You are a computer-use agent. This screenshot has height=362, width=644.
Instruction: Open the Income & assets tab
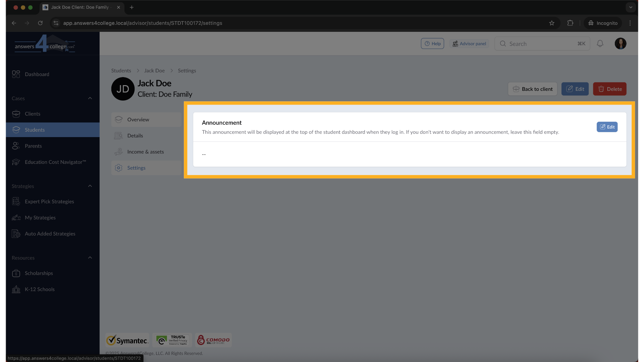pos(146,152)
